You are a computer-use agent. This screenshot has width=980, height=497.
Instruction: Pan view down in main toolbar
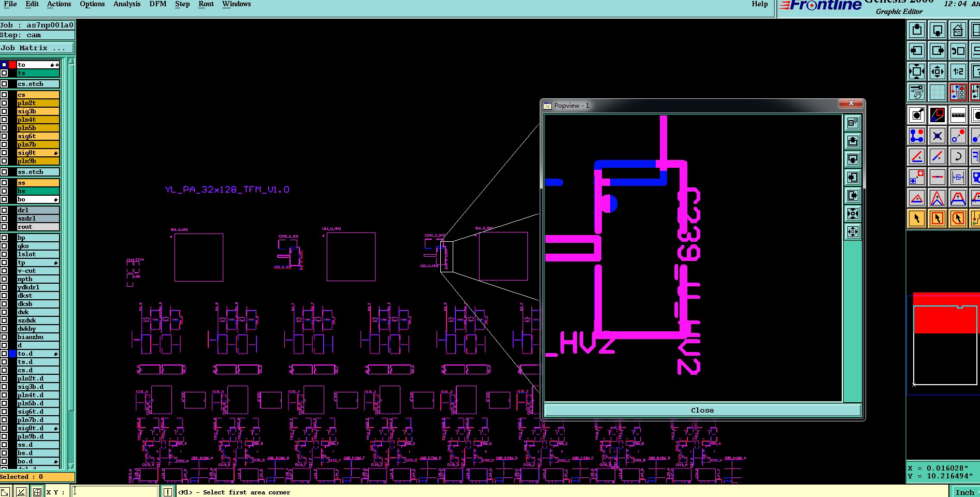click(x=938, y=30)
